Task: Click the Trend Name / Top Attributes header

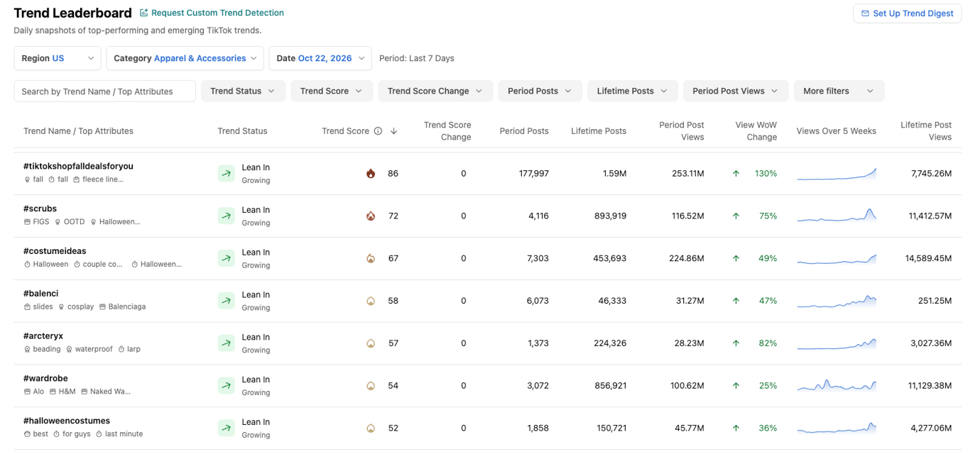Action: pos(78,131)
